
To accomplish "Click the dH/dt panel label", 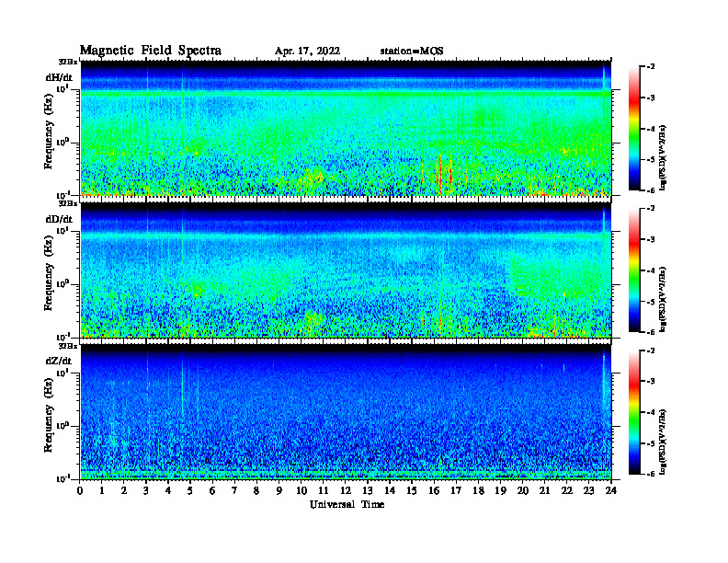I will (x=59, y=77).
